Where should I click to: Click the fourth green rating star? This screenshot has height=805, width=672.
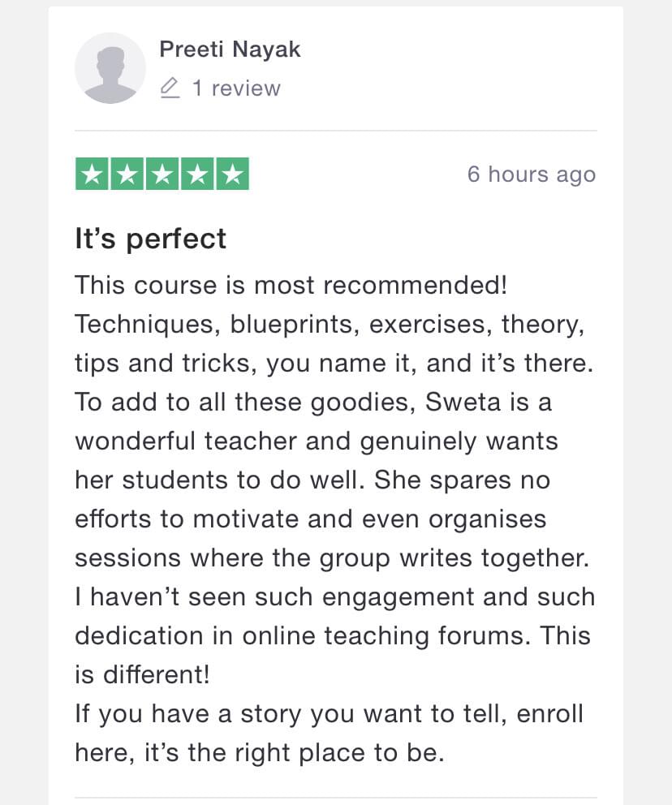(197, 174)
